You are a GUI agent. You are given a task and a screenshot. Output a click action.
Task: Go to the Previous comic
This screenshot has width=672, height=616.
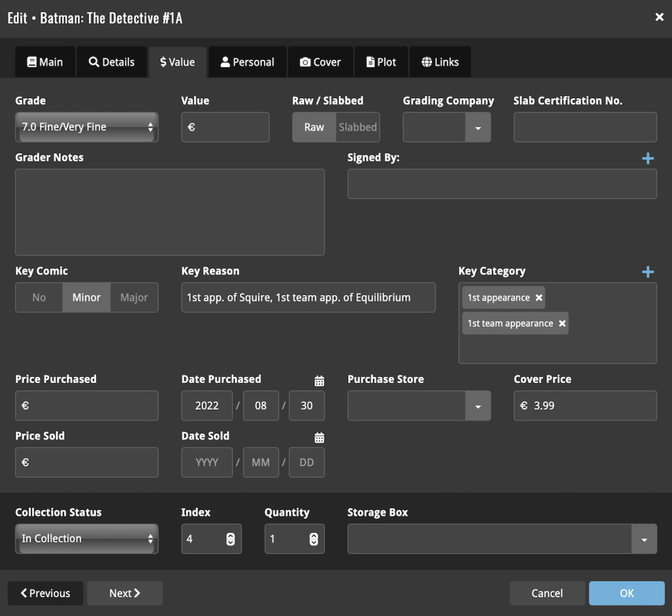point(46,593)
